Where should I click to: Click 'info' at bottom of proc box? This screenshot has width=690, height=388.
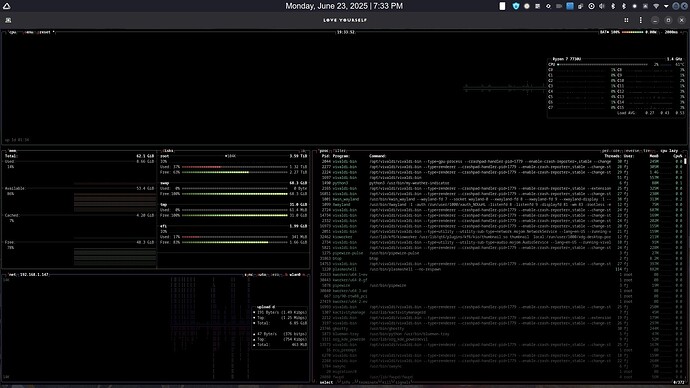click(346, 382)
